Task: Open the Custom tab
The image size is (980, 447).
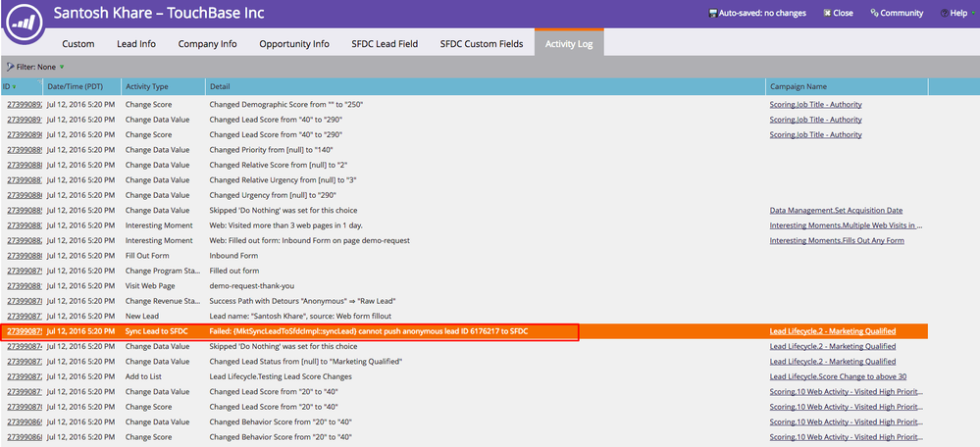Action: coord(78,44)
